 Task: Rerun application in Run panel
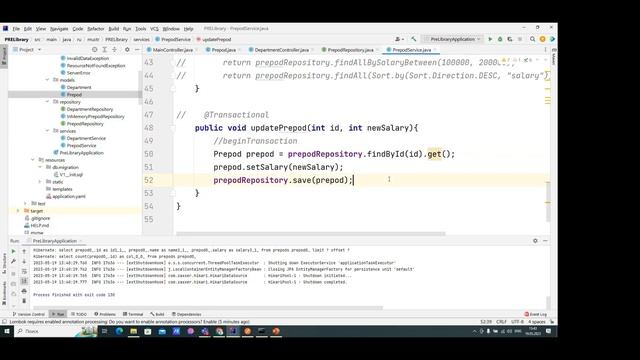click(x=13, y=251)
